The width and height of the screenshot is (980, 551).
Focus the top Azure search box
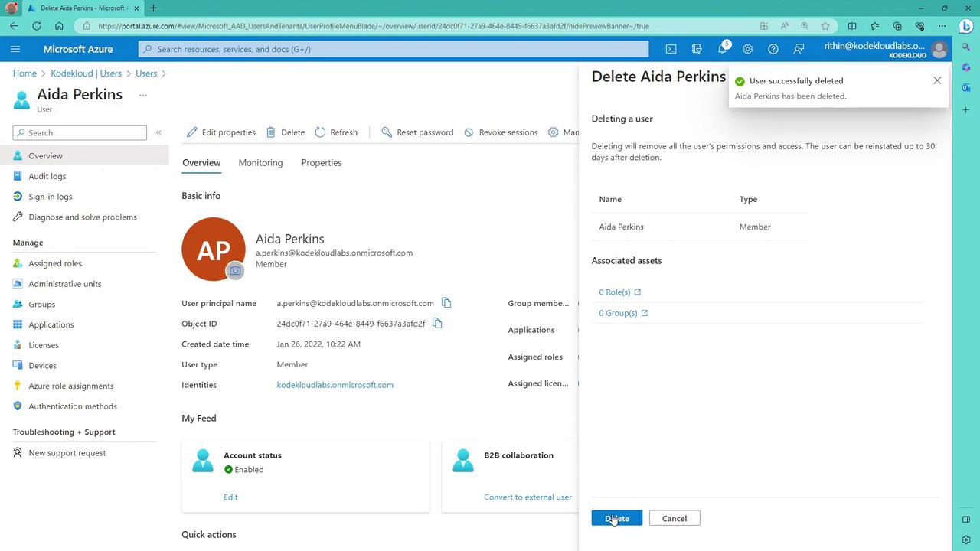pos(394,49)
